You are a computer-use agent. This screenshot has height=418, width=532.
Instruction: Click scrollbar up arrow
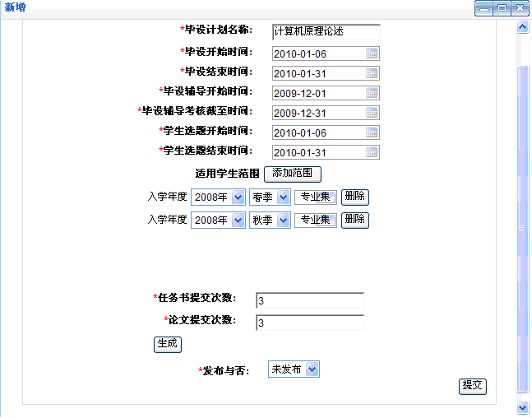522,27
